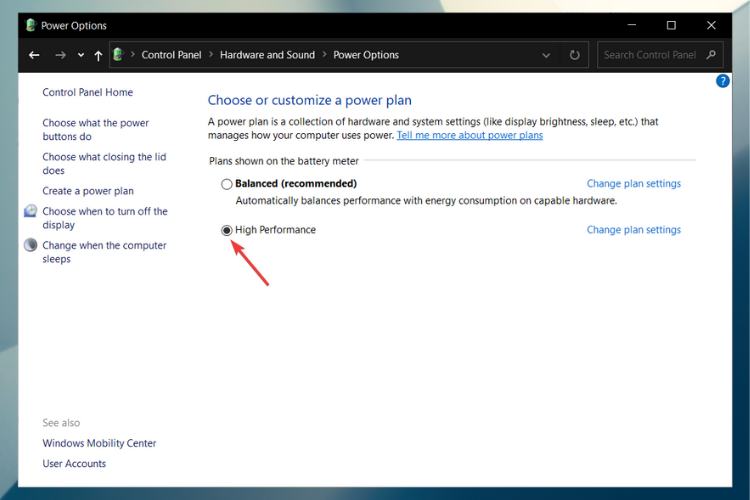Screen dimensions: 750x500
Task: Open Create a power plan
Action: click(x=88, y=191)
